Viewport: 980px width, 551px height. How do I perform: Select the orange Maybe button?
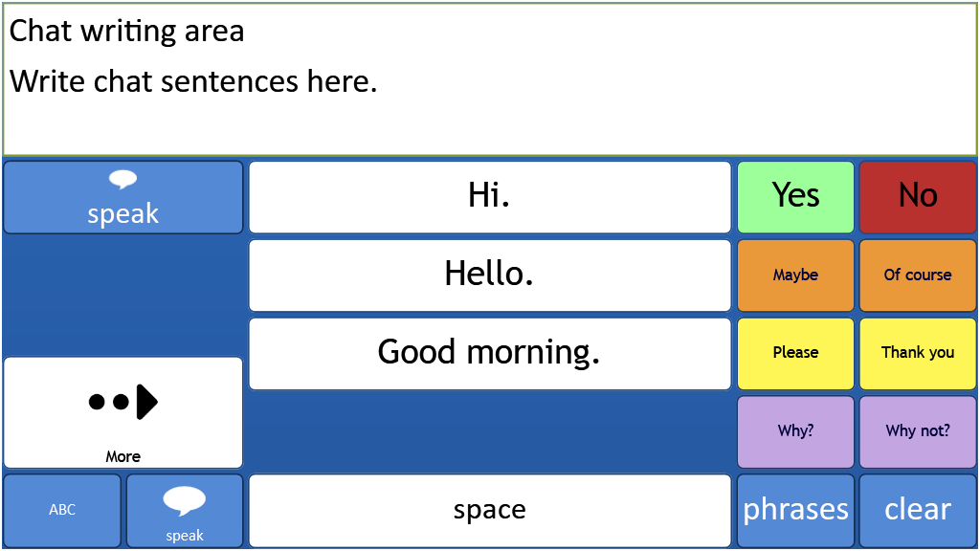pos(795,275)
